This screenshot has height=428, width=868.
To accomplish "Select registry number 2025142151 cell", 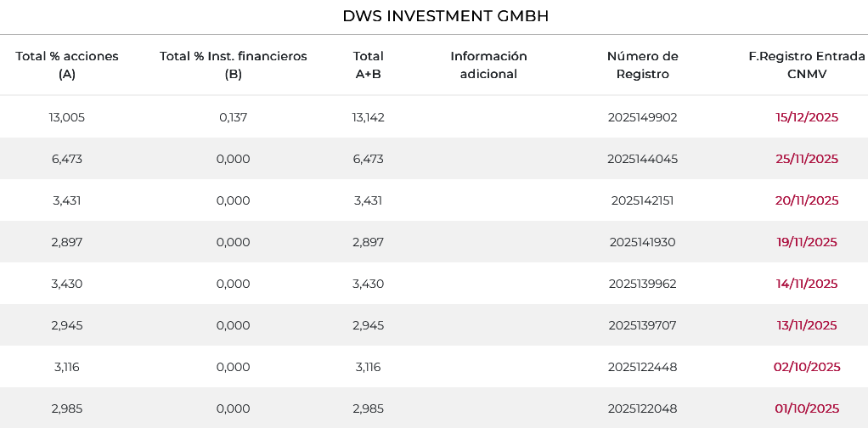I will click(x=642, y=200).
